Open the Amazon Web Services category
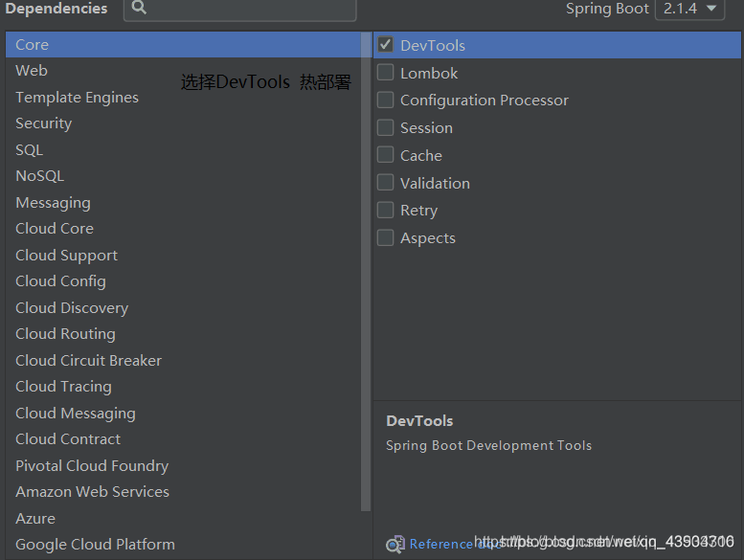This screenshot has height=560, width=744. click(183, 492)
